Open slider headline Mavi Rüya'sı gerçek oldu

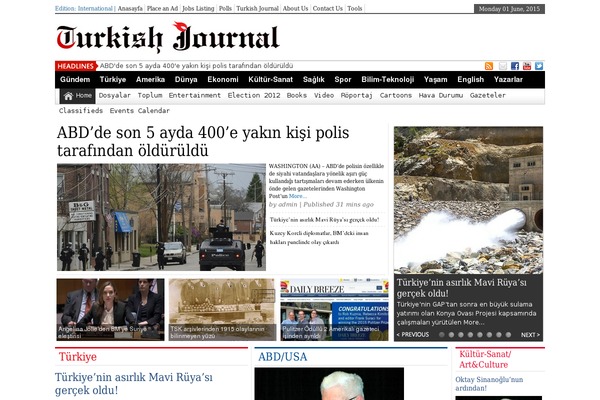pyautogui.click(x=461, y=288)
